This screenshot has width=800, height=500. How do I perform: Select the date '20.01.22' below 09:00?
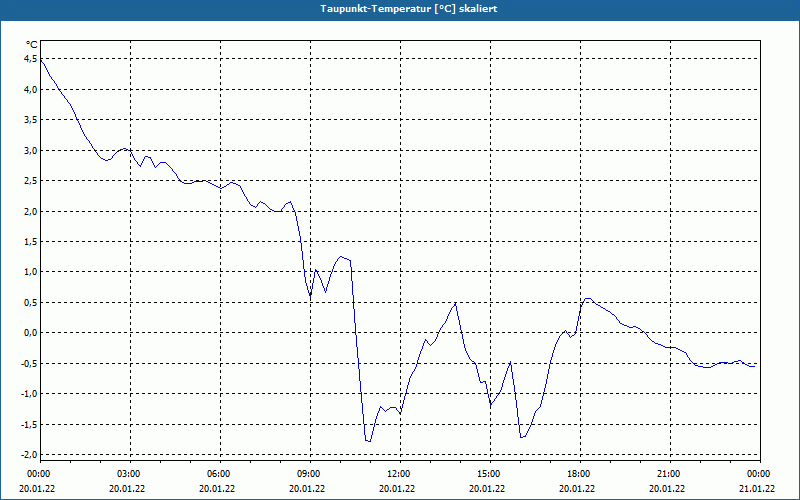point(307,488)
